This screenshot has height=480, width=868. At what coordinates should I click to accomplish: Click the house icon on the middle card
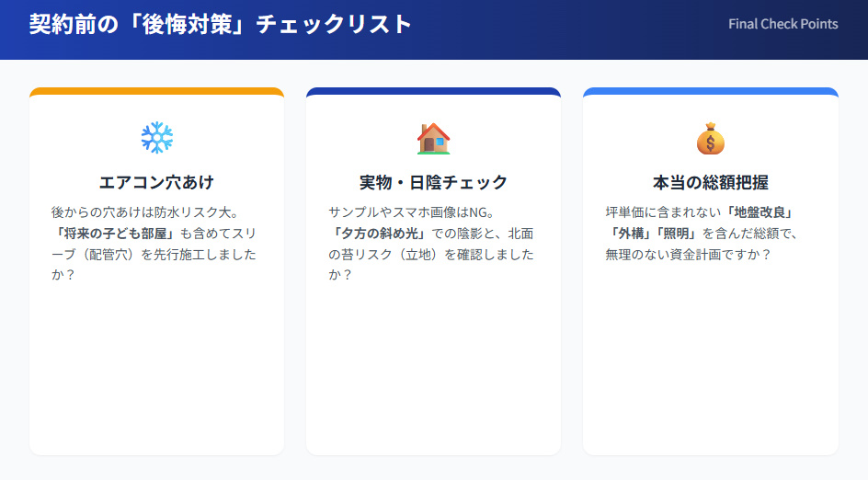(x=433, y=138)
